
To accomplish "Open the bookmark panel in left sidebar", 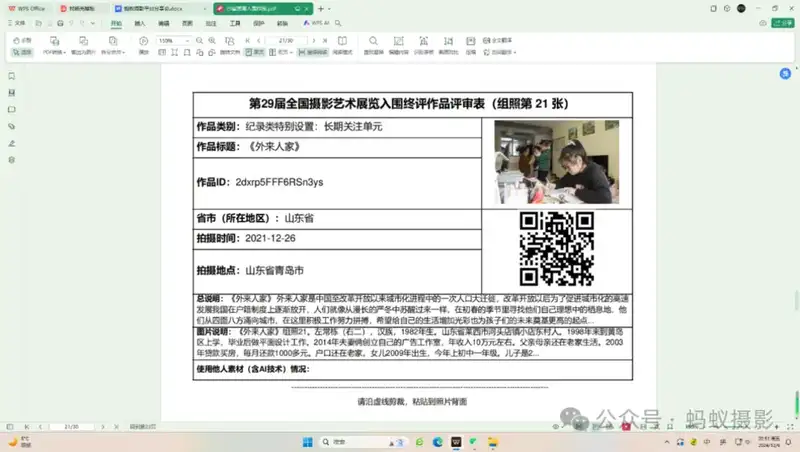I will (12, 76).
